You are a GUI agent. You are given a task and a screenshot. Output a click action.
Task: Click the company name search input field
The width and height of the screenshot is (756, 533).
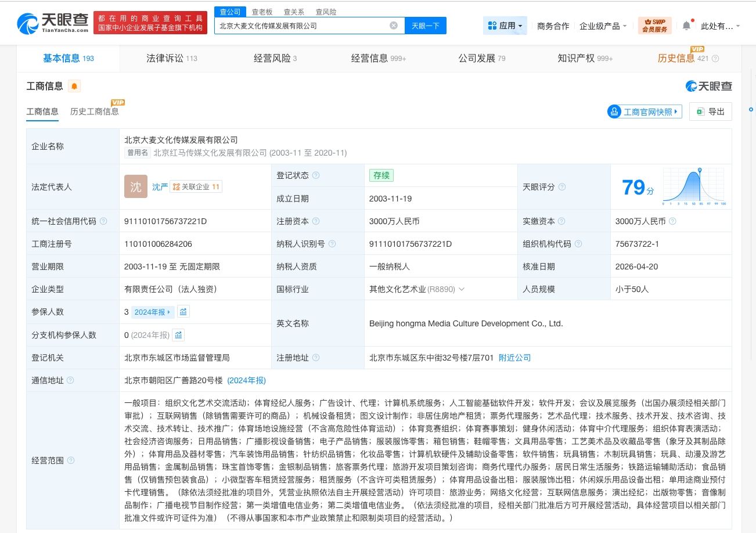pos(302,26)
